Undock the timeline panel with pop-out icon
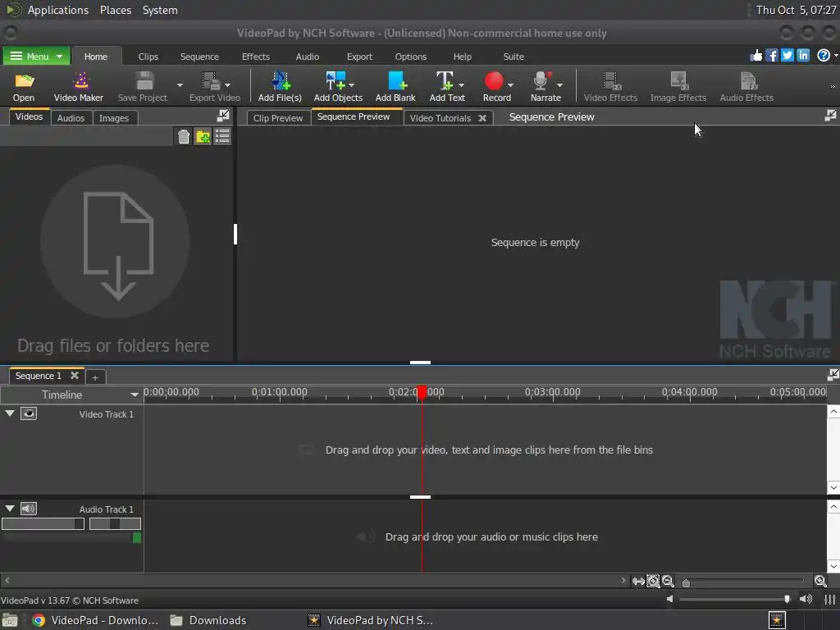 tap(833, 375)
